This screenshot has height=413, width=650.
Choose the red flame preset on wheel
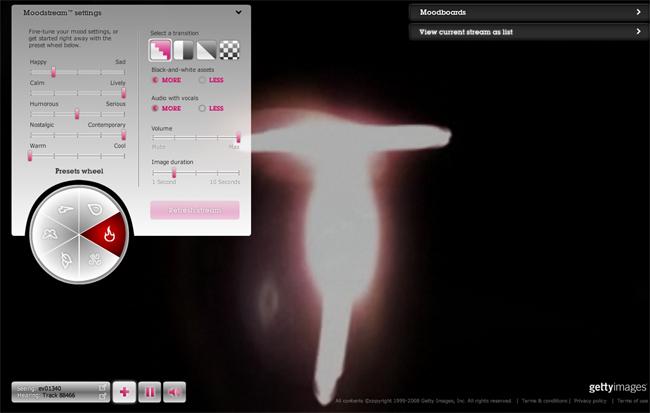(108, 234)
